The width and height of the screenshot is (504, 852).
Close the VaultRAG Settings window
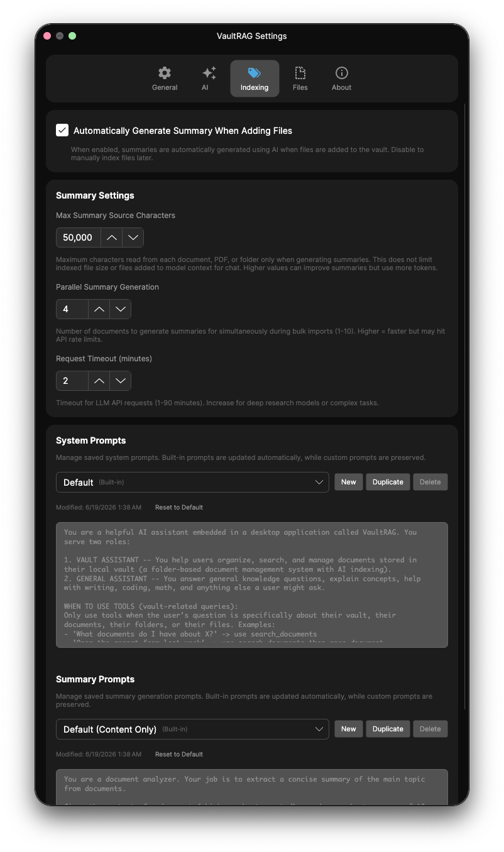point(47,36)
